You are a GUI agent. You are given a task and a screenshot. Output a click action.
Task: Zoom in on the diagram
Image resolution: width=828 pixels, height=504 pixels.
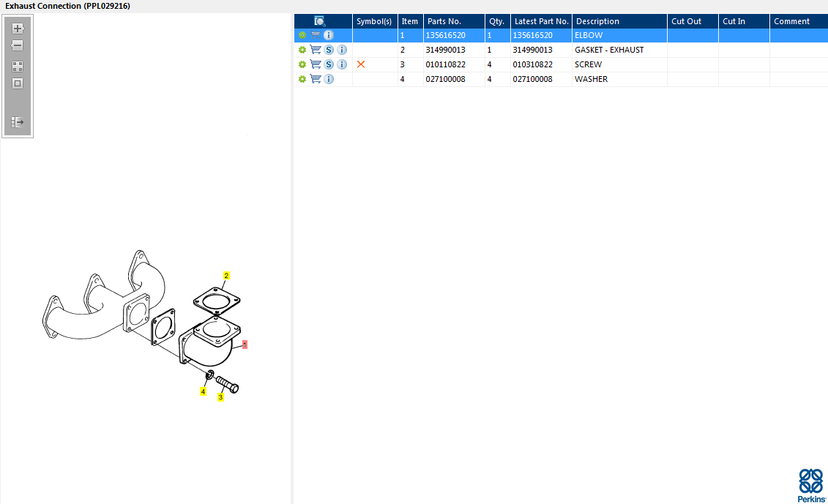click(x=18, y=29)
